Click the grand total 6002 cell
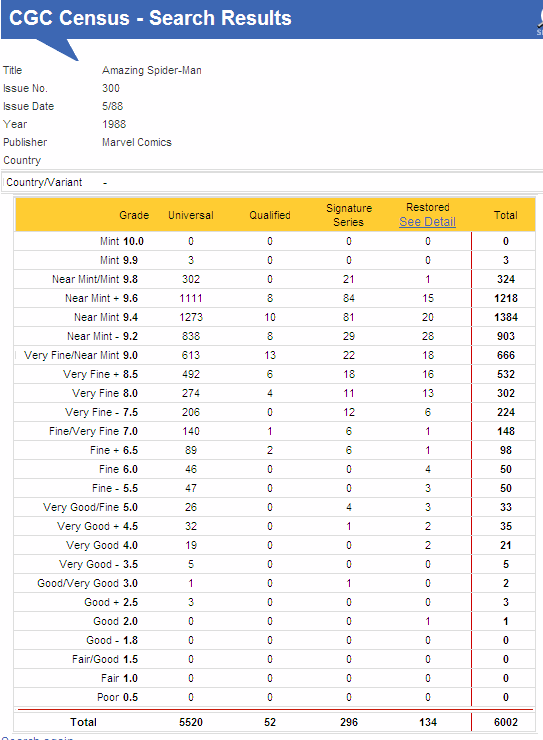 tap(506, 722)
